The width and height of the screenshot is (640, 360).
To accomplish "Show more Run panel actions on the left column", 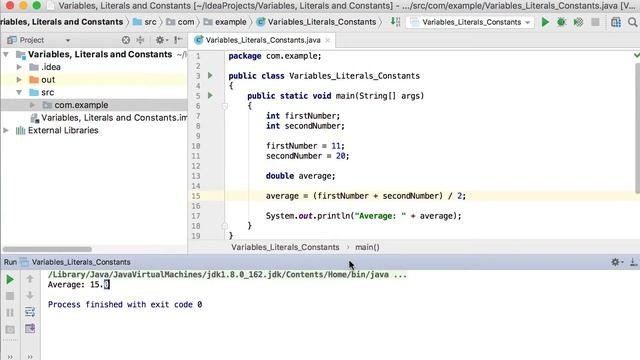I will pos(10,357).
